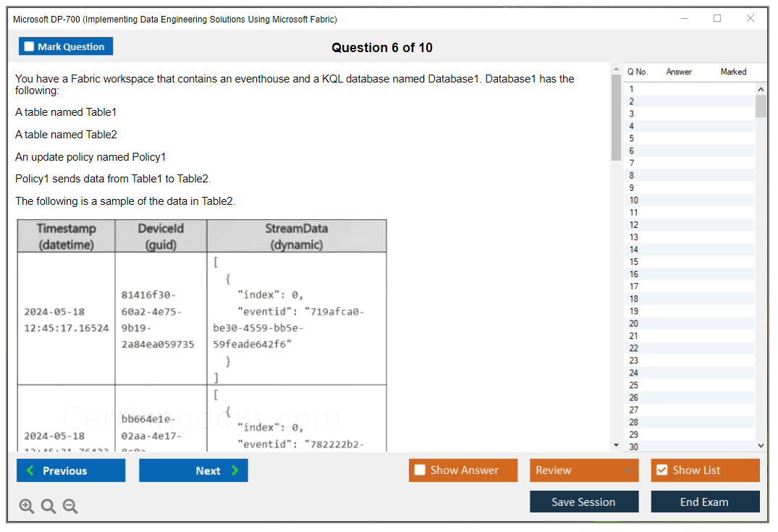Click the Next button

(x=193, y=470)
